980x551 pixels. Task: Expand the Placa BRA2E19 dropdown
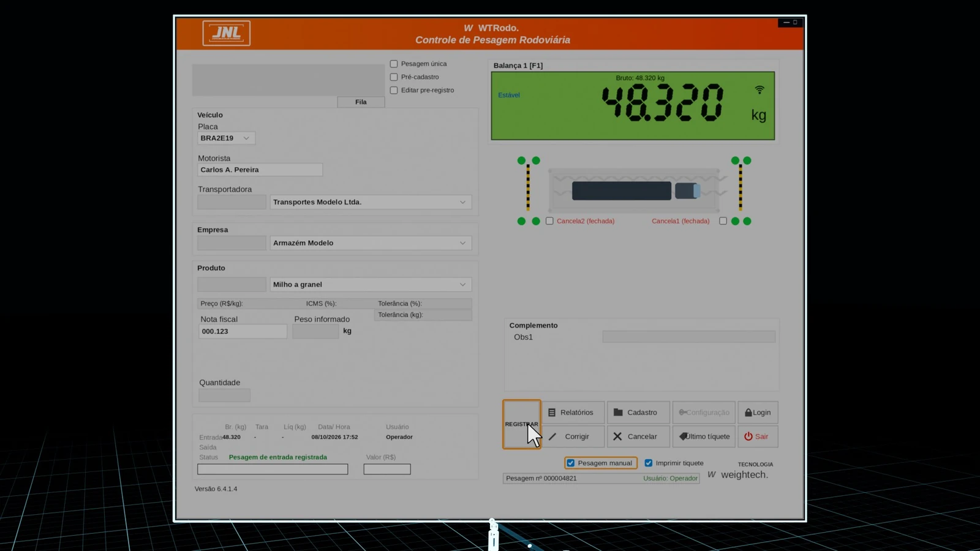coord(246,138)
